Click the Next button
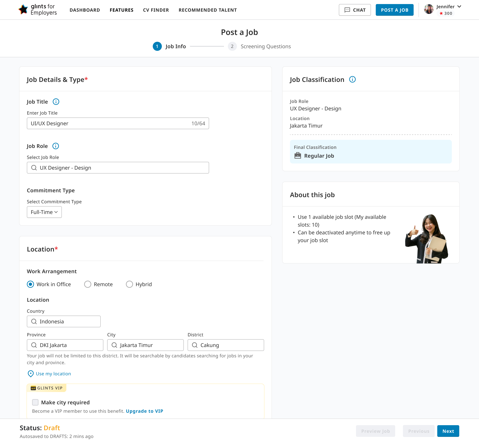This screenshot has height=448, width=479. (448, 431)
